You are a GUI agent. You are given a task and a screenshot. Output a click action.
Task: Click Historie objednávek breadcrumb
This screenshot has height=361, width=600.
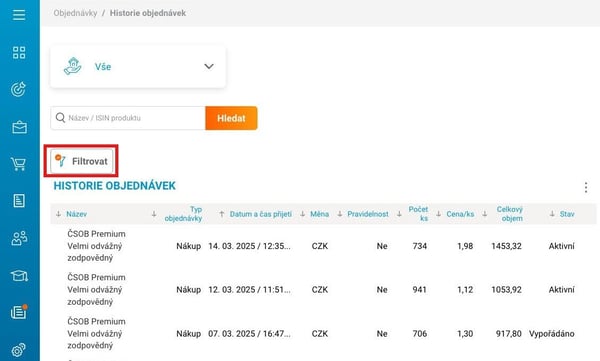(x=148, y=13)
